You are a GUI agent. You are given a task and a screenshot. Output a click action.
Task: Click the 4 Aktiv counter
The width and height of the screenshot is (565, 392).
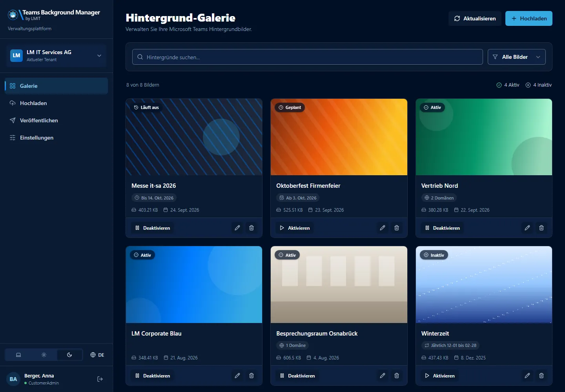coord(508,85)
